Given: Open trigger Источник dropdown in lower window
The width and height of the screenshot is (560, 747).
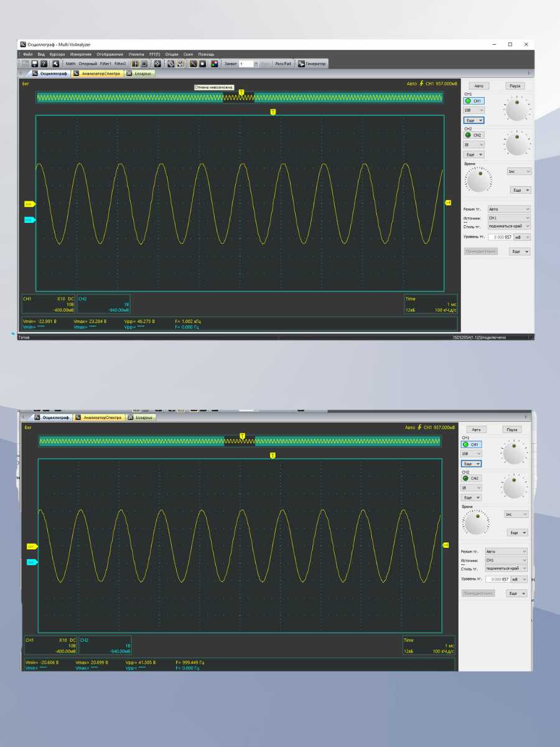Looking at the screenshot, I should [x=505, y=560].
